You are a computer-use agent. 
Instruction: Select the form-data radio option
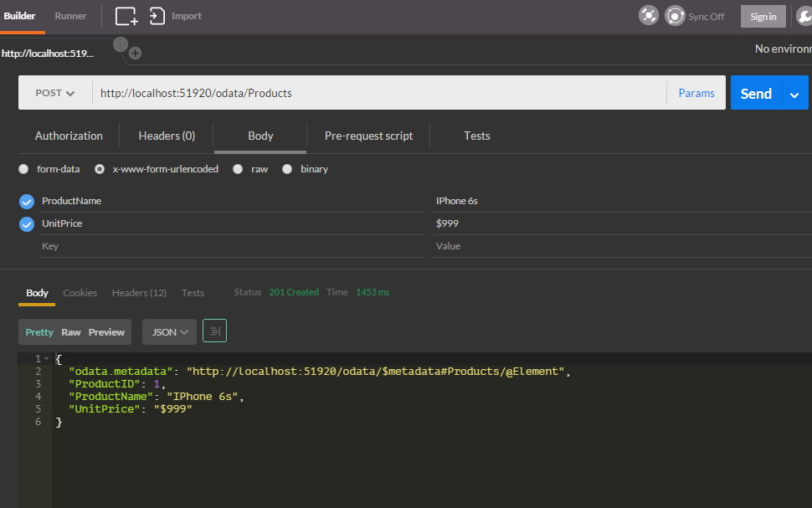tap(23, 168)
